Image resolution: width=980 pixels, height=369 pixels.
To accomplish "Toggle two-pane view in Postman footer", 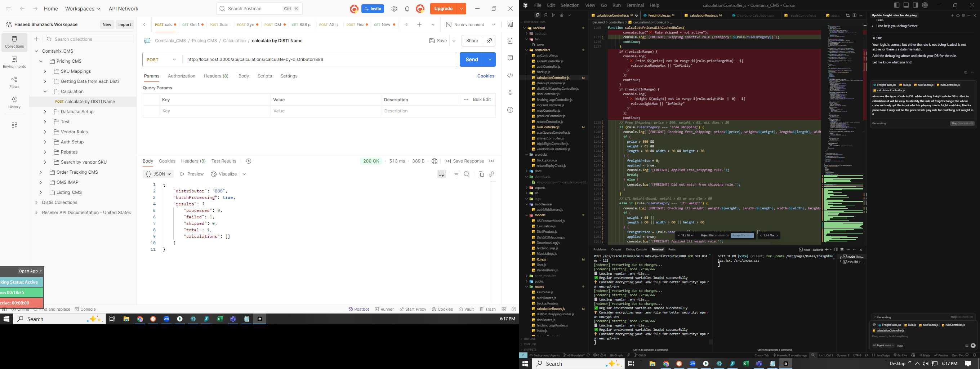I will tap(504, 309).
